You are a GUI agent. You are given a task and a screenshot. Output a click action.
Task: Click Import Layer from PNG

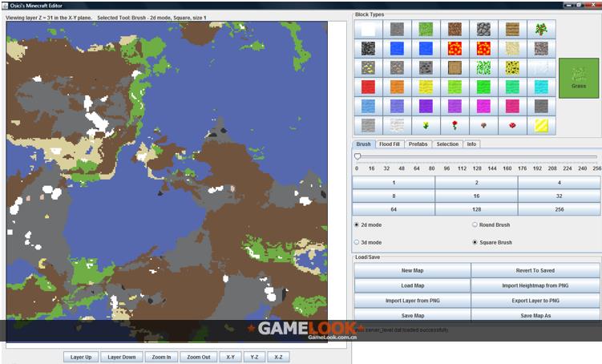[x=412, y=301]
